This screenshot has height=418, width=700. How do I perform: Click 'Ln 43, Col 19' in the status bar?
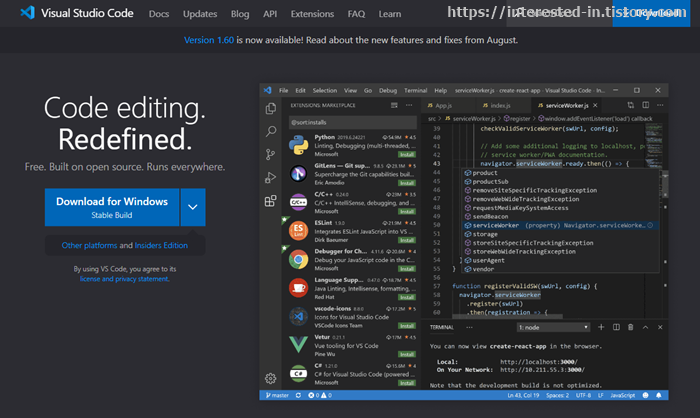(523, 395)
